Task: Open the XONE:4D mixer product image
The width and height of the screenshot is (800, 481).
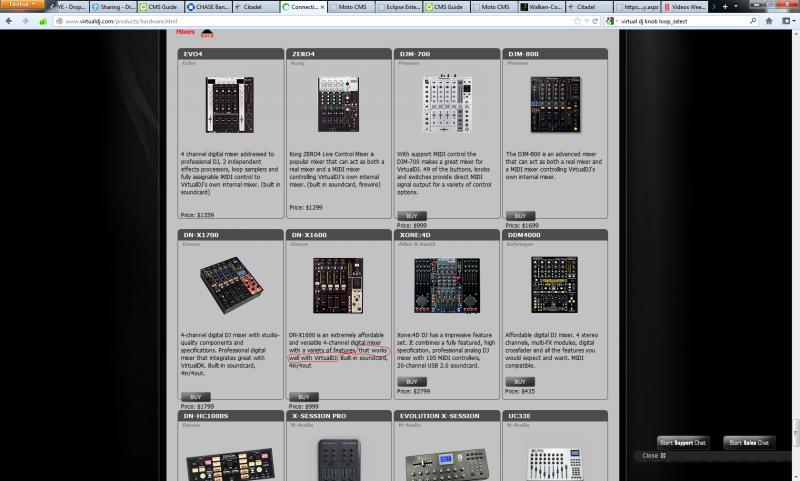Action: click(447, 285)
